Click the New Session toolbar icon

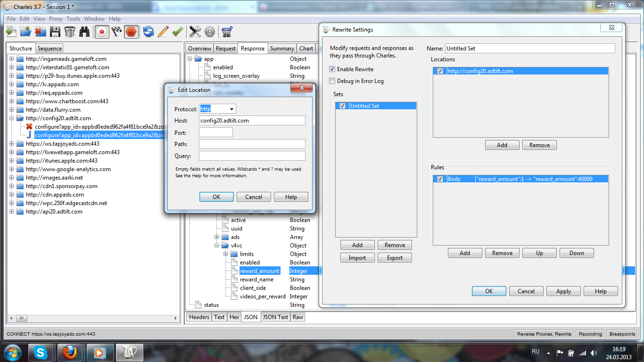(x=11, y=32)
